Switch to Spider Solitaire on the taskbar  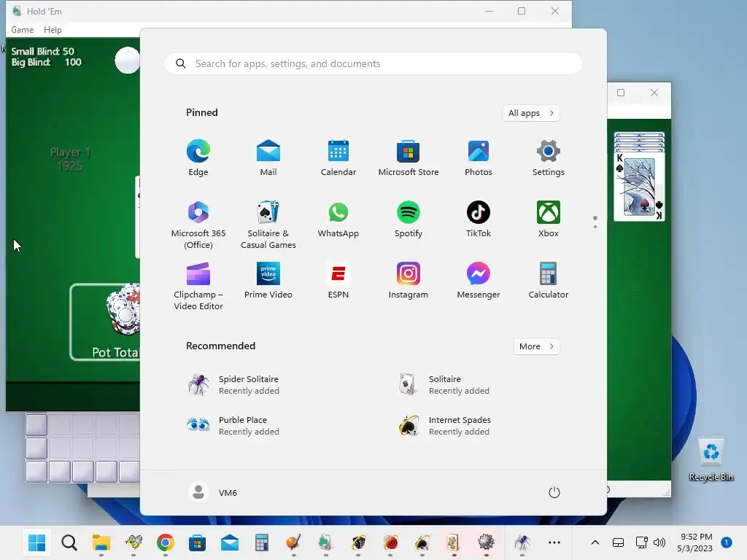click(x=522, y=542)
